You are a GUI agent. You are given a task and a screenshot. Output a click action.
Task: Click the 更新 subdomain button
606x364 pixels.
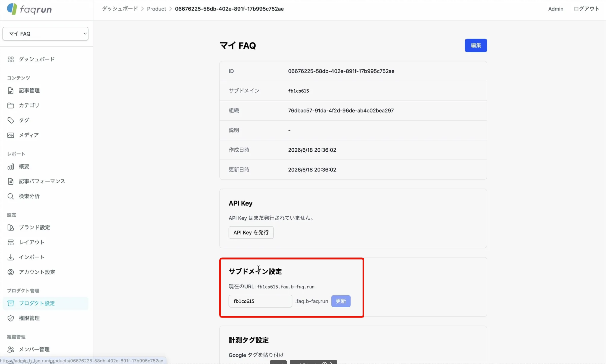point(341,301)
